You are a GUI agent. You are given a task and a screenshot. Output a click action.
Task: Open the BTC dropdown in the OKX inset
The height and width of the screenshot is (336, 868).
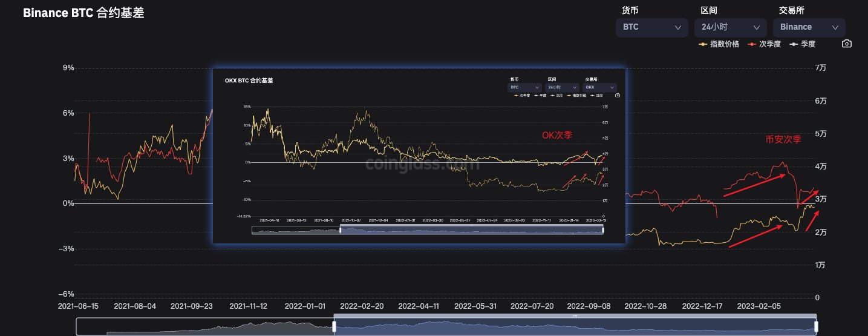click(x=524, y=87)
